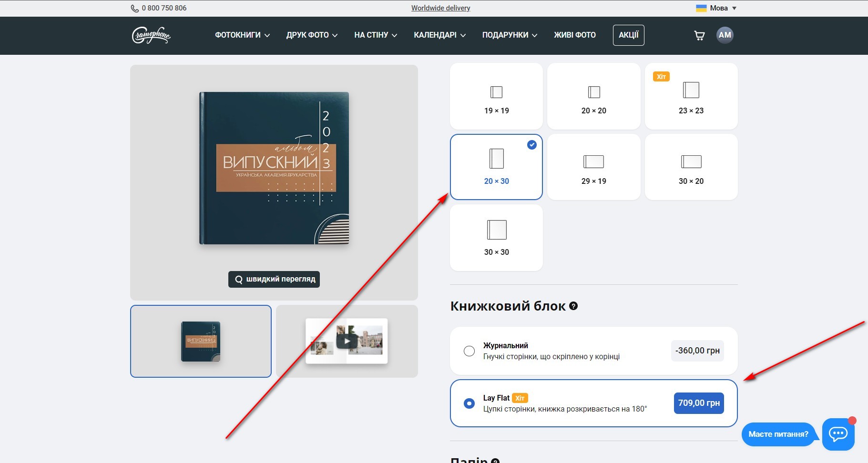Choose the 23 × 23 hit format
The height and width of the screenshot is (463, 868).
(x=691, y=97)
